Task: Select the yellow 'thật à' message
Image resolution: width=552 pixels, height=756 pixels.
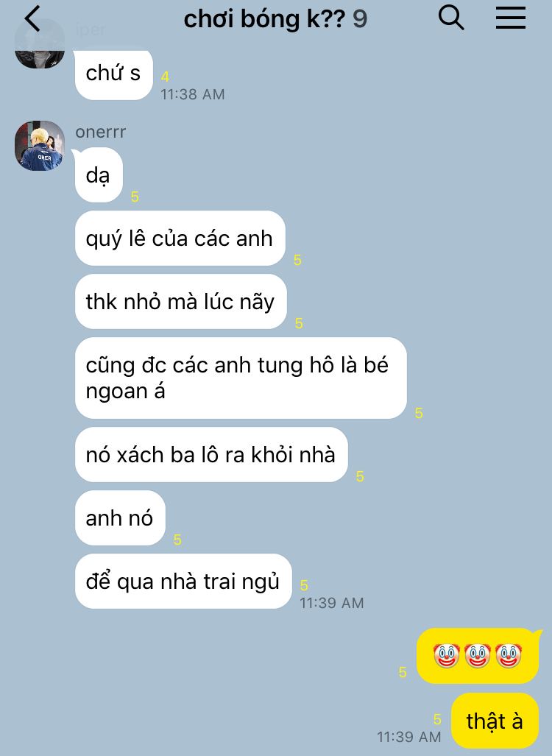Action: 495,721
